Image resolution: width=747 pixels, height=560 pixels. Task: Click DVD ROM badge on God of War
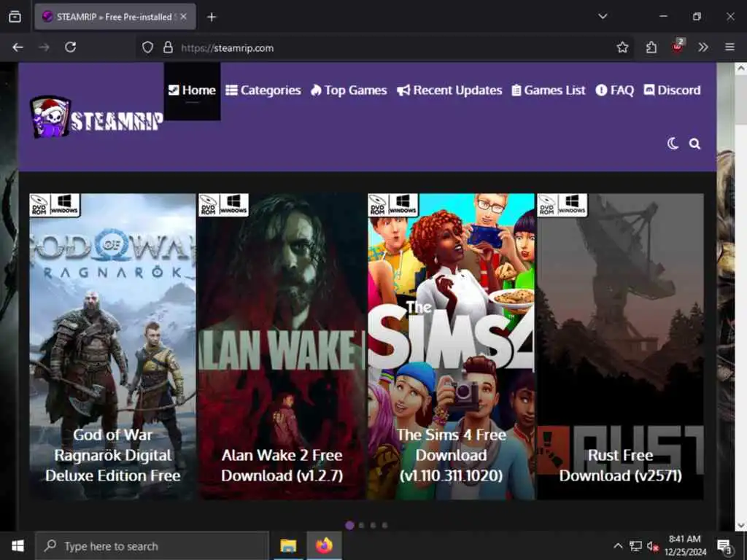click(x=39, y=205)
